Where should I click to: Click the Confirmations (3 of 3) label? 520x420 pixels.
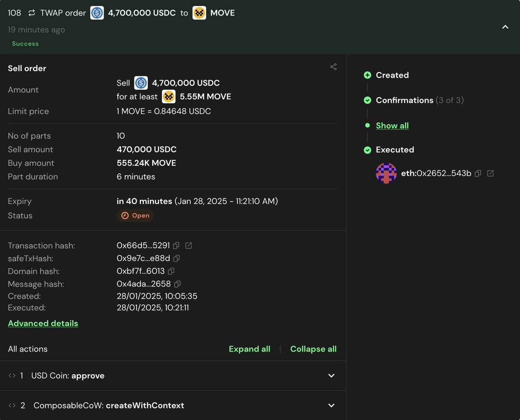click(420, 100)
